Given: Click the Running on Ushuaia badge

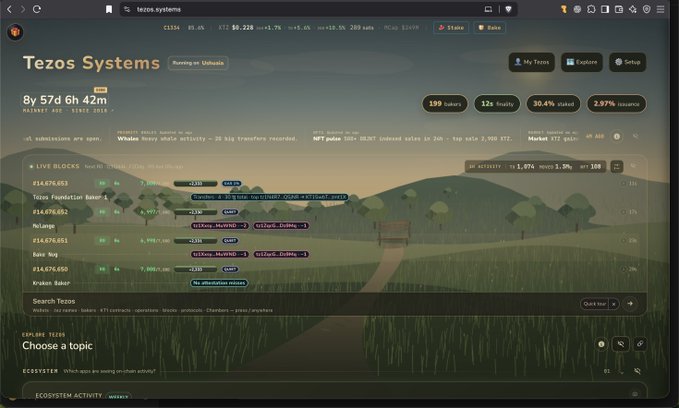Looking at the screenshot, I should 198,63.
